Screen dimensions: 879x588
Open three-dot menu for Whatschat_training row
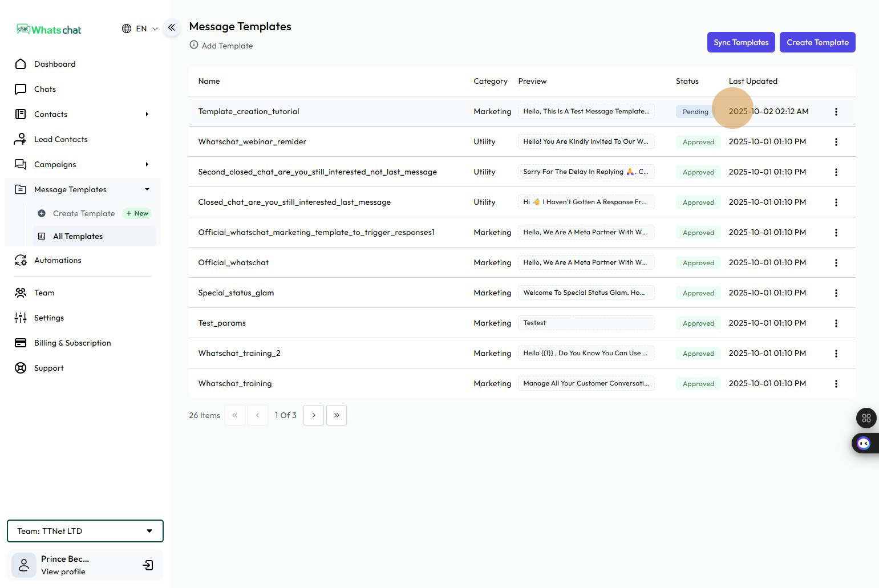click(x=836, y=384)
